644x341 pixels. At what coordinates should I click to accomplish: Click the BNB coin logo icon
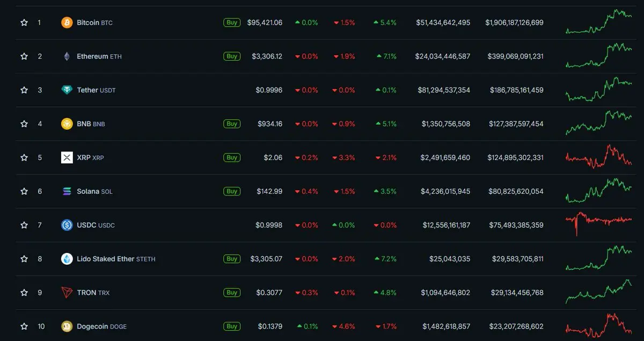[67, 124]
